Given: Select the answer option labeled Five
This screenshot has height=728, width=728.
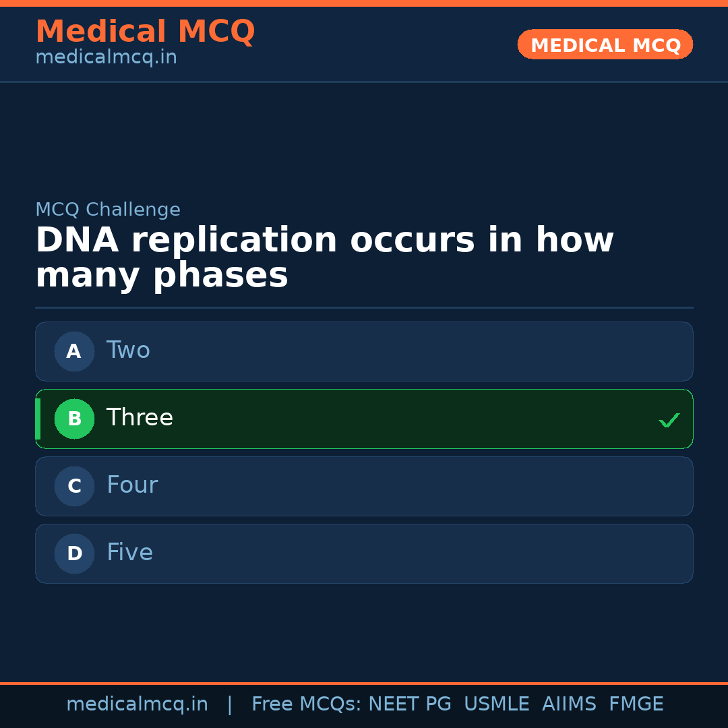Looking at the screenshot, I should [364, 553].
